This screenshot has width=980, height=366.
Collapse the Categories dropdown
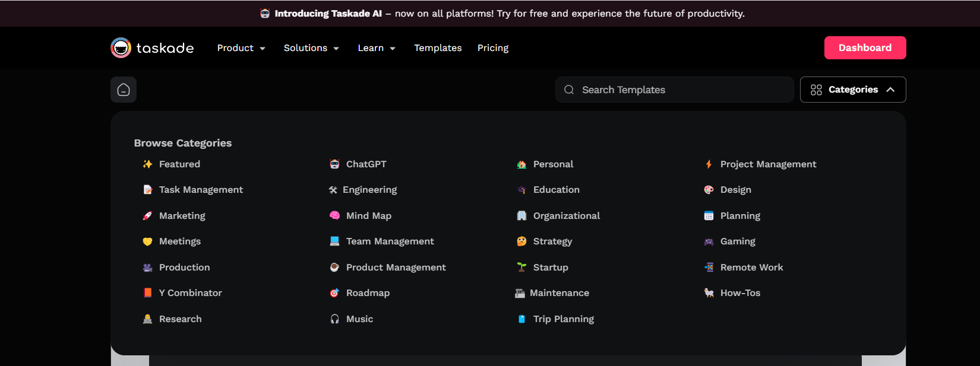(x=852, y=90)
